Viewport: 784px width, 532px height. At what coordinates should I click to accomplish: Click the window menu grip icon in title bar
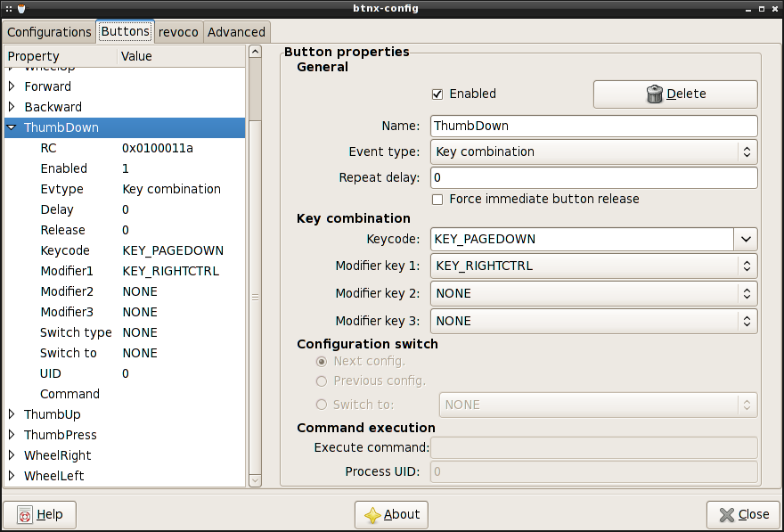[x=9, y=9]
